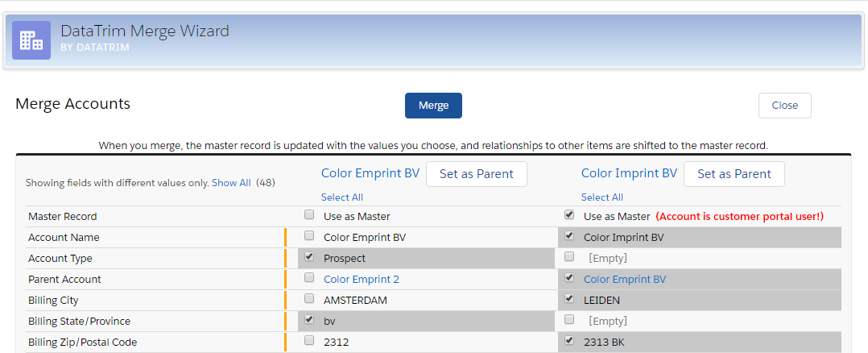Open the Color Imprint BV header link
Image resolution: width=868 pixels, height=353 pixels.
point(629,173)
